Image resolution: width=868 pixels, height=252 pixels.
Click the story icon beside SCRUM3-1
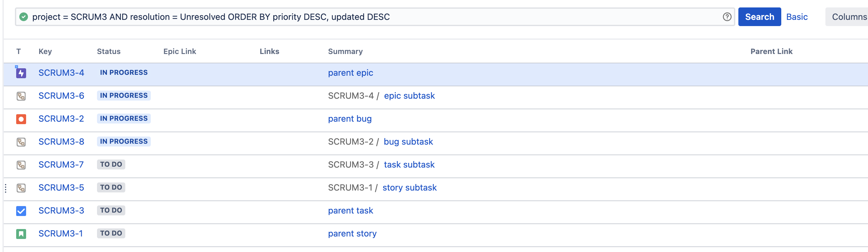click(21, 234)
